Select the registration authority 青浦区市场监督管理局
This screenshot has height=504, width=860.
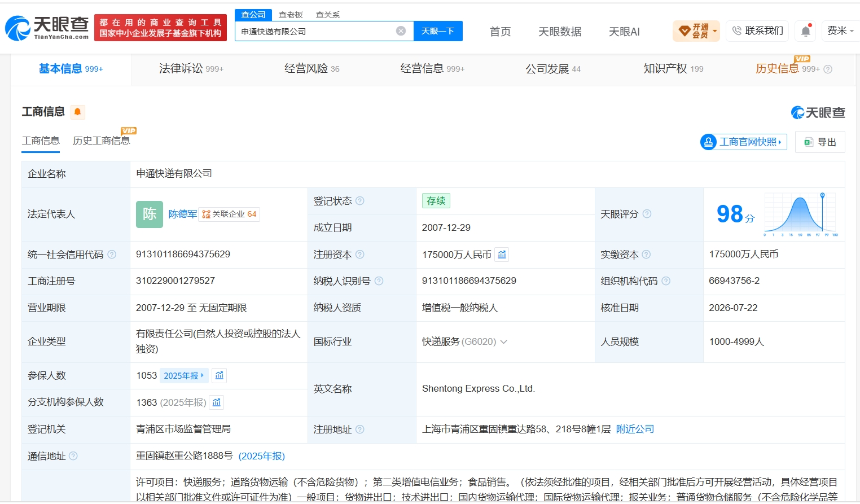tap(183, 430)
